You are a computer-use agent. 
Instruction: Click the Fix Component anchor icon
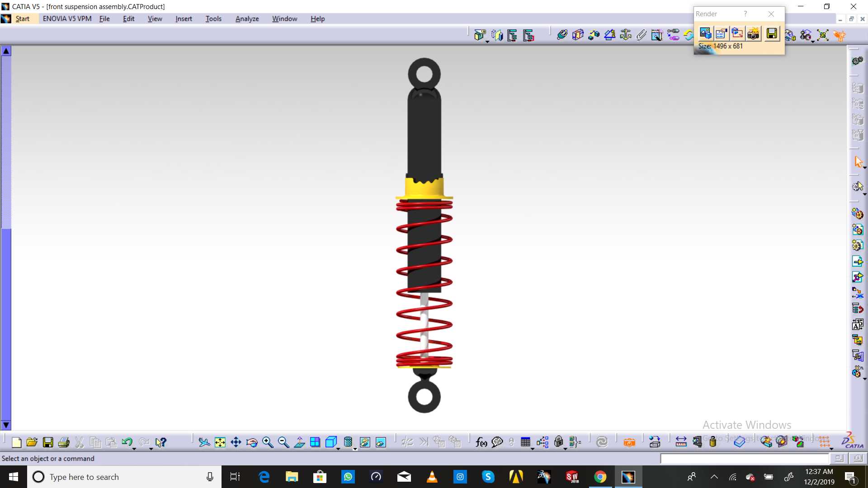626,35
